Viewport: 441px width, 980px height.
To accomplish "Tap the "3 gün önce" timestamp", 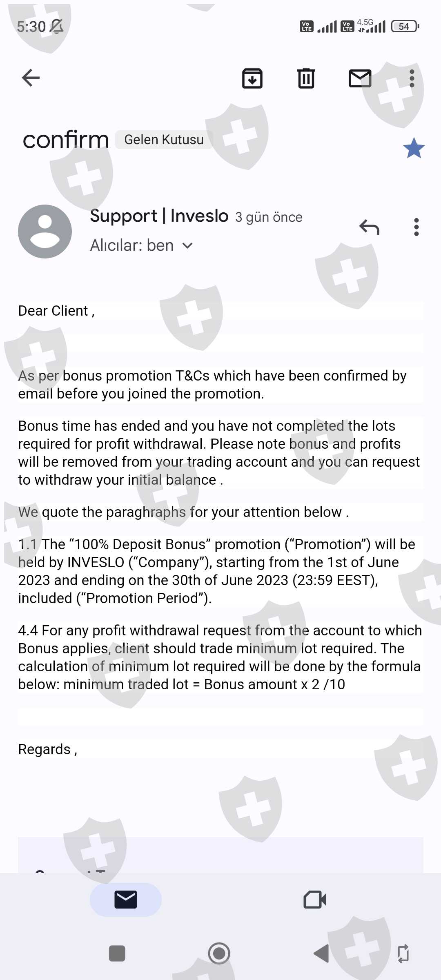I will (x=269, y=217).
